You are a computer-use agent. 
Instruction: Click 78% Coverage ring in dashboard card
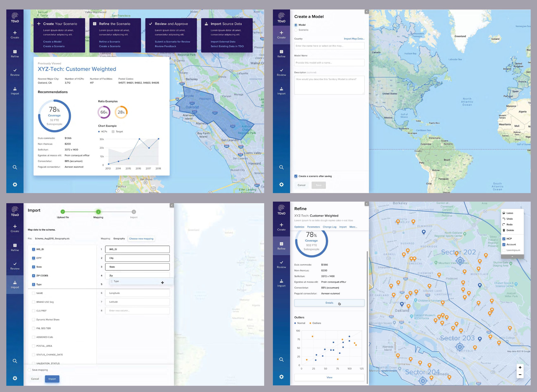(54, 116)
